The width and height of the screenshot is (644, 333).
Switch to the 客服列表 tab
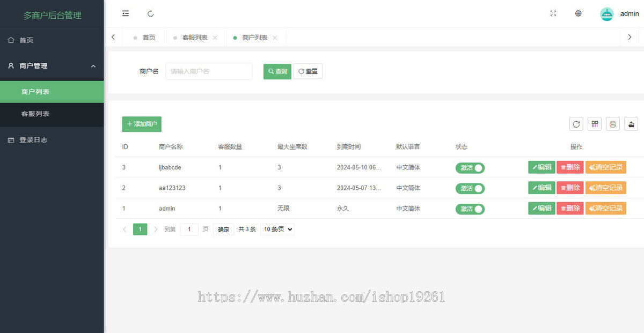coord(195,38)
